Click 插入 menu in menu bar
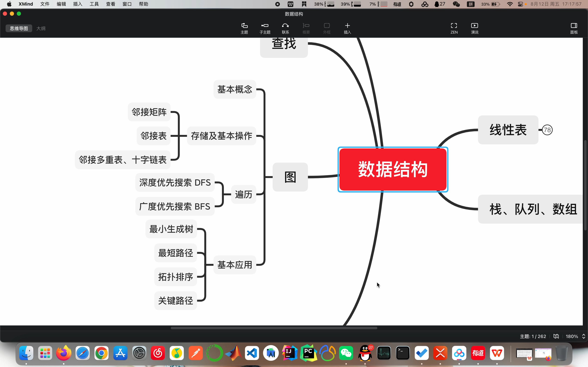Image resolution: width=588 pixels, height=367 pixels. tap(78, 4)
